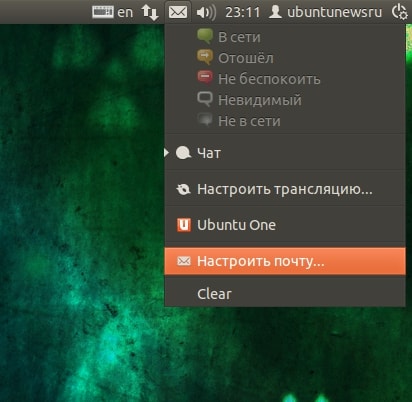
Task: Click green online speech bubble icon
Action: point(205,36)
